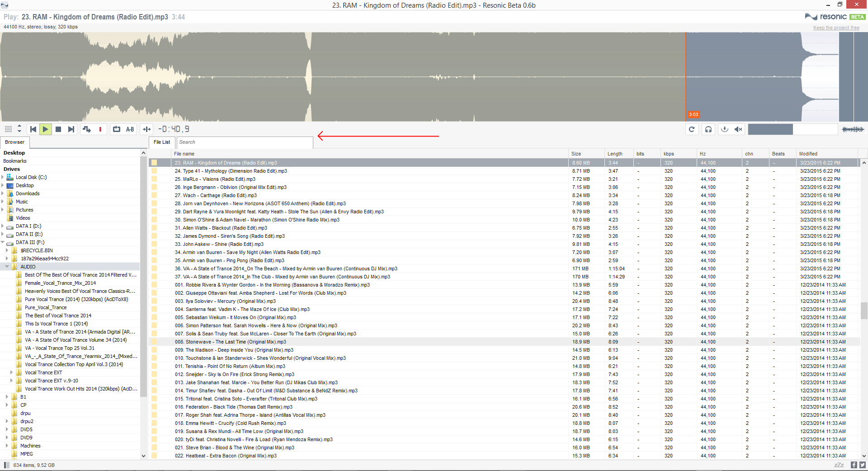The width and height of the screenshot is (868, 471).
Task: Skip to the next track
Action: pos(71,129)
